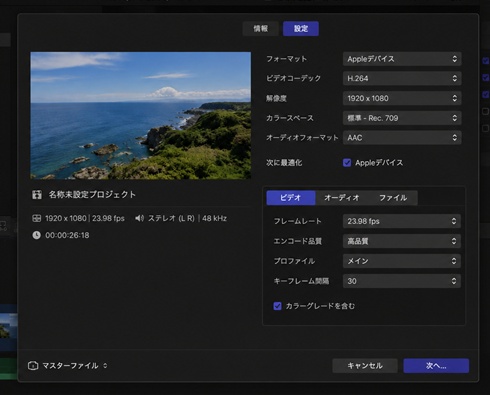Click the 1920 x 1080 | 23.98 fps info text
The width and height of the screenshot is (490, 395).
coord(85,218)
